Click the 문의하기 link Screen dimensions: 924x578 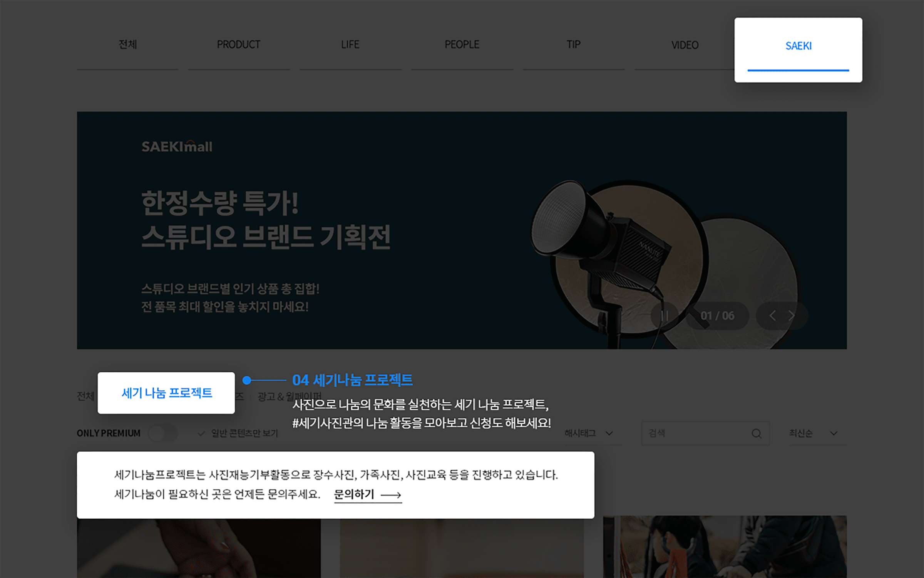coord(354,494)
